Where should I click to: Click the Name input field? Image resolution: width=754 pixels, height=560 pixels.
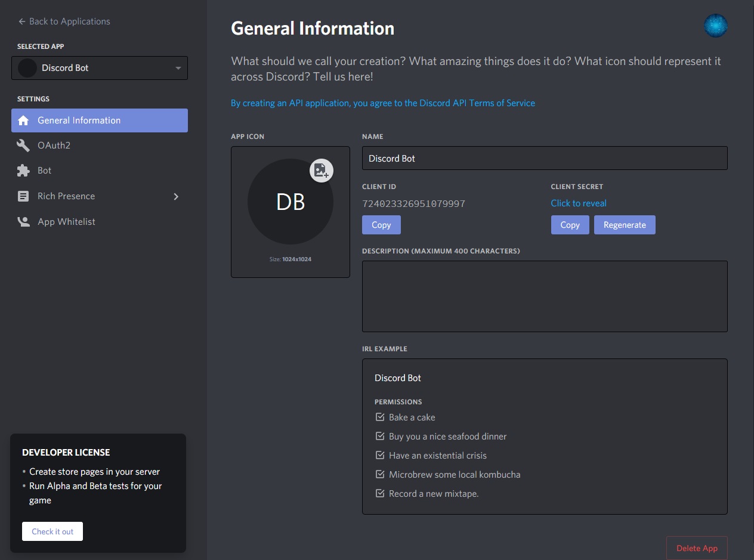point(544,158)
